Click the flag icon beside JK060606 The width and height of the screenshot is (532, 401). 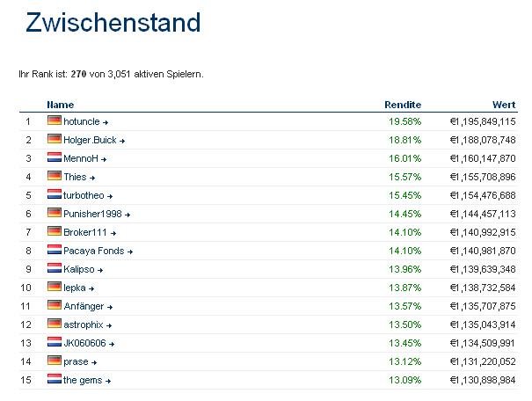54,343
